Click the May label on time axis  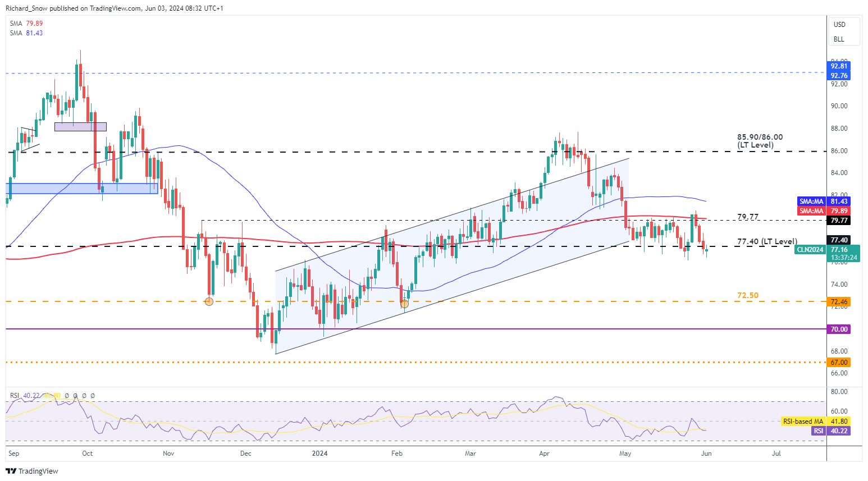tap(625, 453)
